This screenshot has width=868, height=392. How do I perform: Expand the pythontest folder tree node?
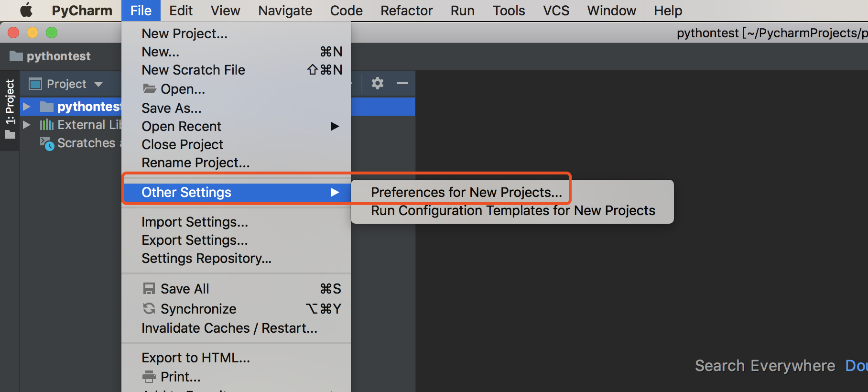coord(27,107)
